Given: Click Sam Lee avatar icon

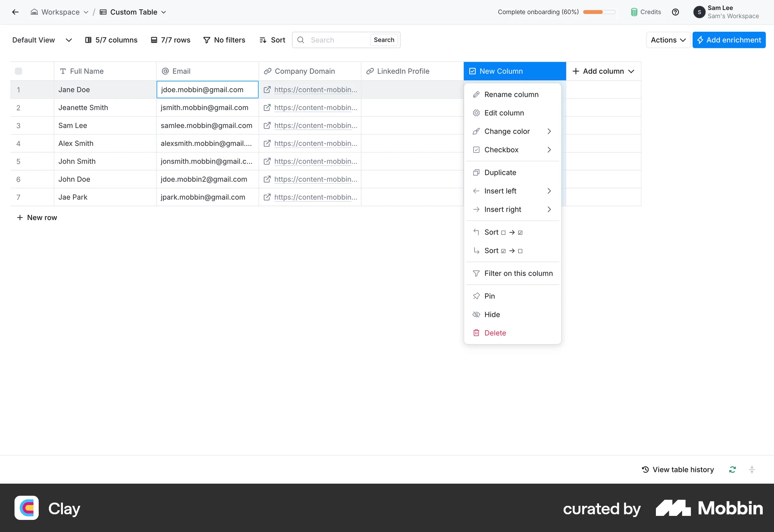Looking at the screenshot, I should click(699, 12).
